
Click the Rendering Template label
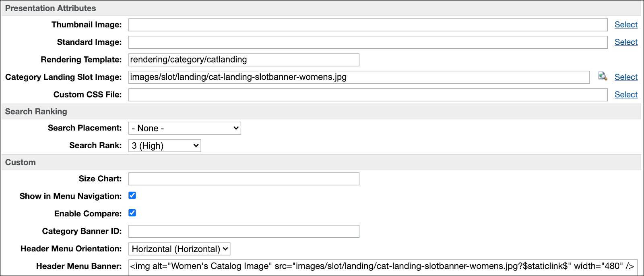pyautogui.click(x=81, y=60)
